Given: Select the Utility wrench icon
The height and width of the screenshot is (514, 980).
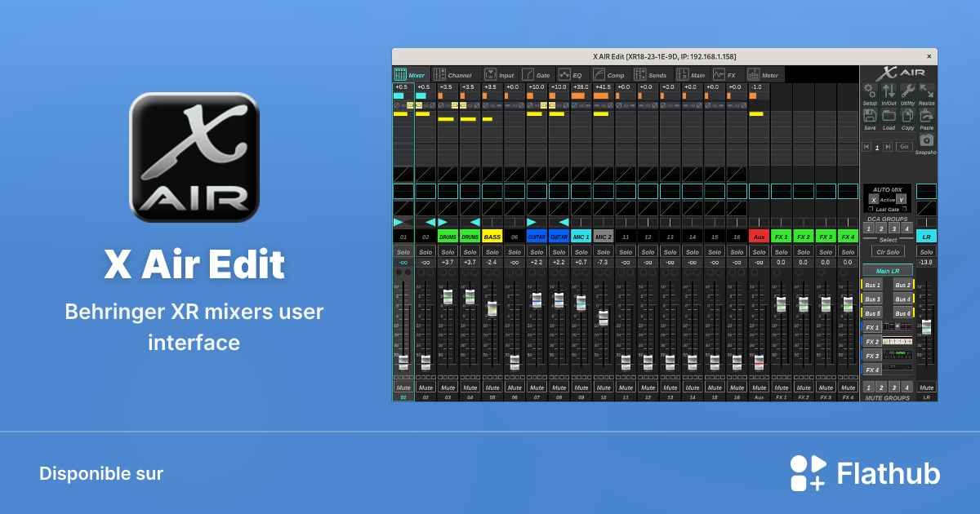Looking at the screenshot, I should click(907, 90).
